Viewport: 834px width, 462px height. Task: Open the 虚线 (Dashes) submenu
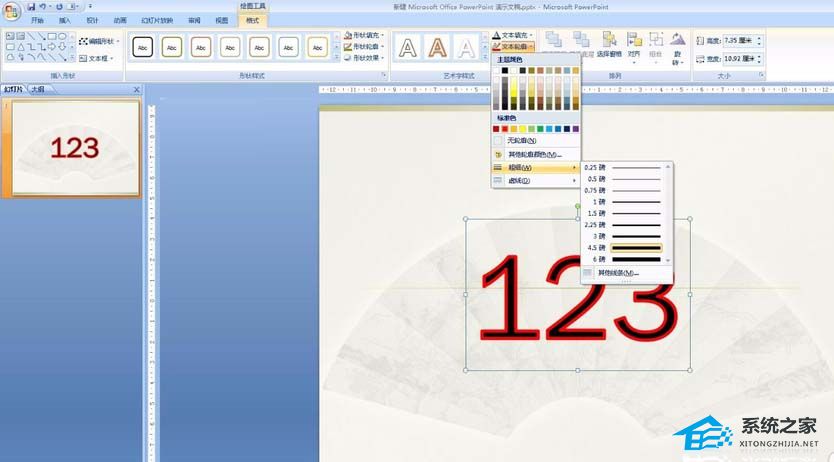coord(536,181)
